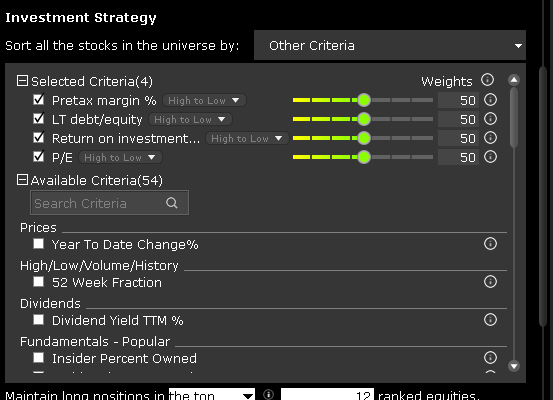Show info for LT debt/equity weight
Image resolution: width=553 pixels, height=400 pixels.
490,119
